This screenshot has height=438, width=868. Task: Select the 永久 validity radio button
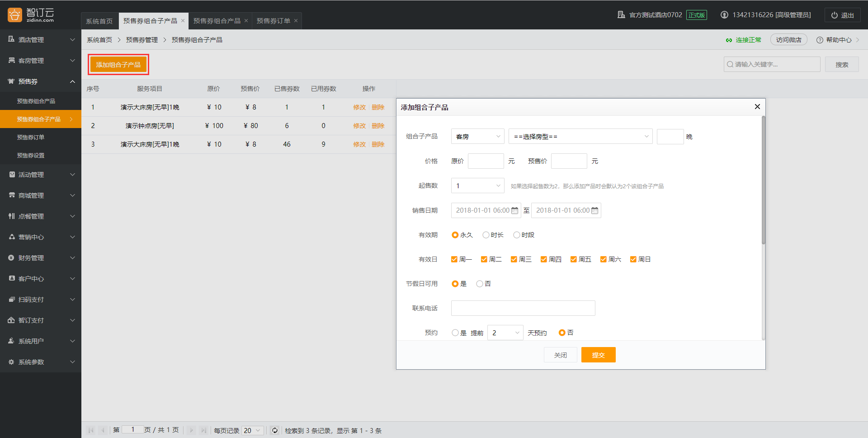tap(455, 235)
